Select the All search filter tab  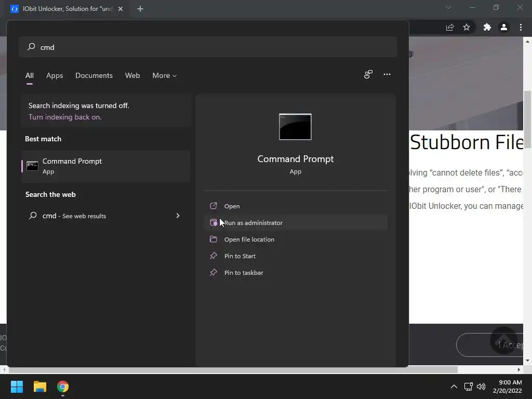[x=30, y=76]
